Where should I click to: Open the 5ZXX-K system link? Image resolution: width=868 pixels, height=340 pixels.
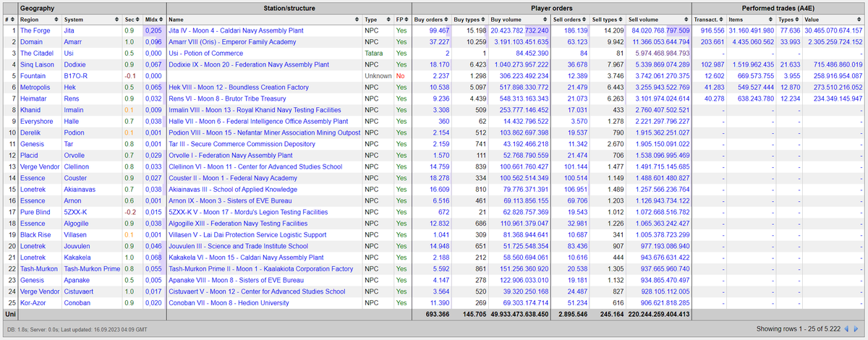click(x=75, y=212)
